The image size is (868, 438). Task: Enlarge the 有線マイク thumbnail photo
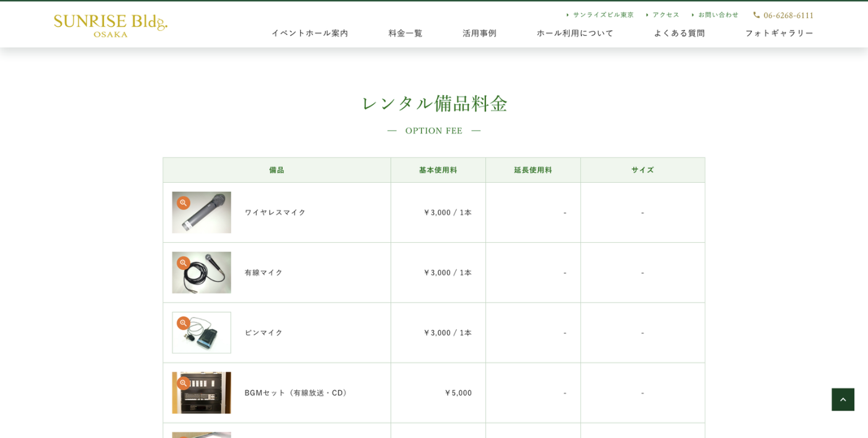point(208,277)
